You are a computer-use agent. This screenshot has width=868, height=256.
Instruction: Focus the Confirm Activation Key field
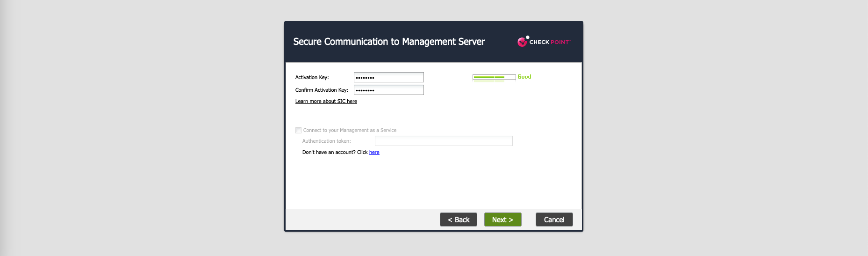click(x=388, y=90)
